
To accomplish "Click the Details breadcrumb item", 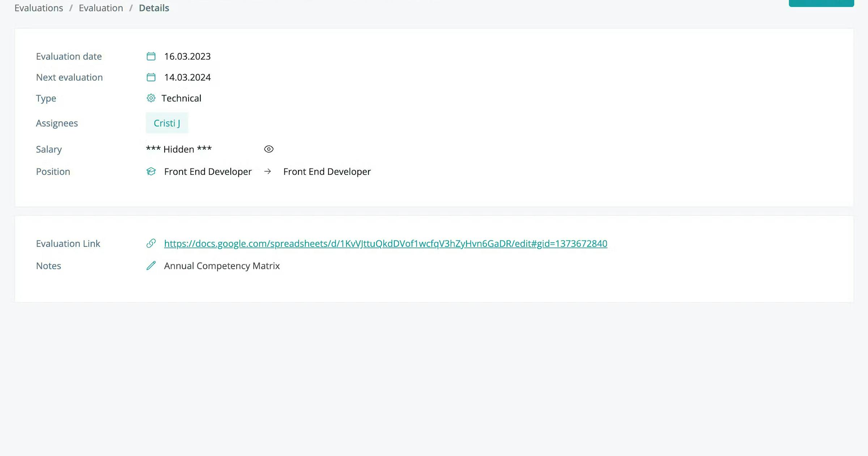I will [x=154, y=8].
